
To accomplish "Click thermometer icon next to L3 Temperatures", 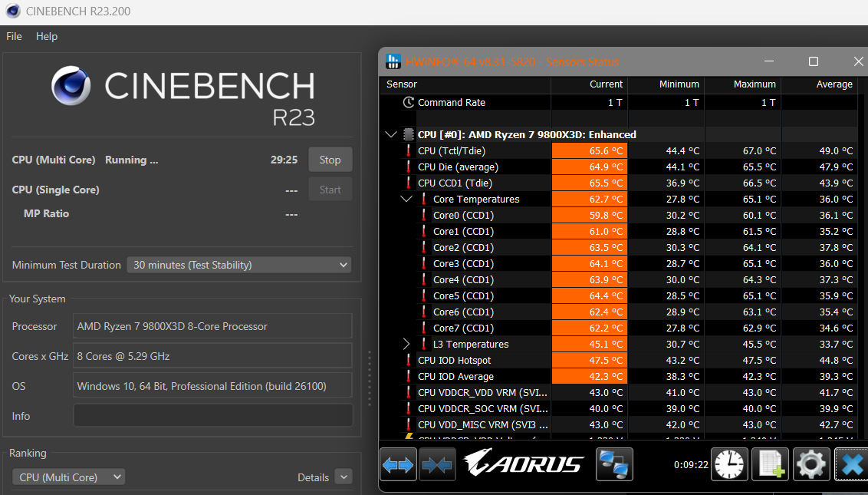I will 424,344.
